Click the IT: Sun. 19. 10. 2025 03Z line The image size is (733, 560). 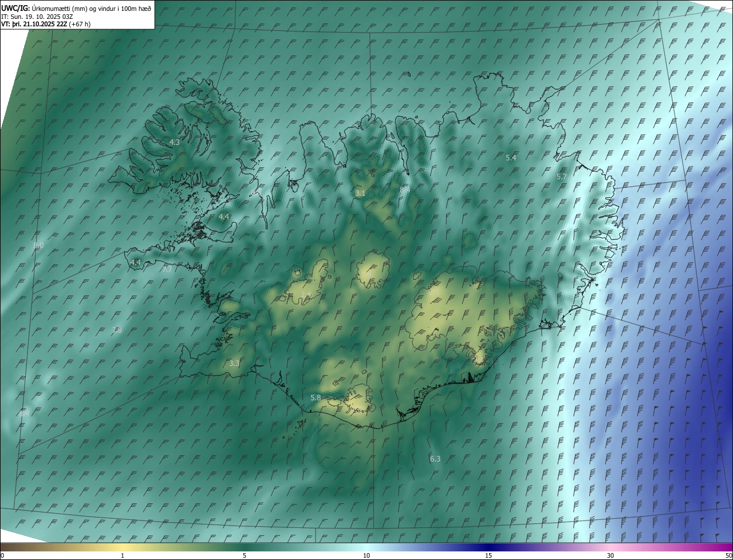click(37, 17)
